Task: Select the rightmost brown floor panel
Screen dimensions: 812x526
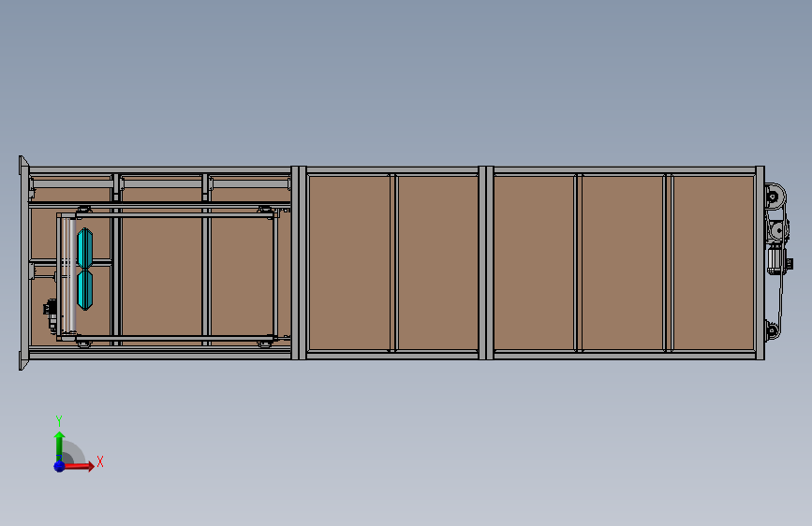Action: [714, 263]
